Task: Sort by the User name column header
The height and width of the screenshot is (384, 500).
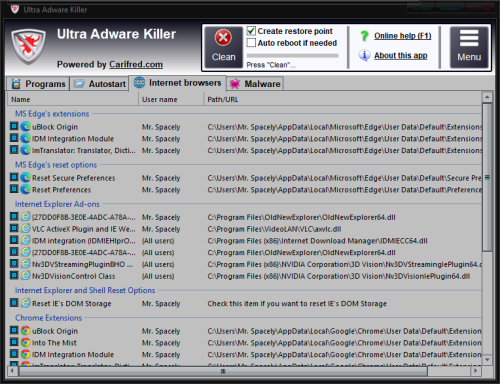Action: [171, 99]
